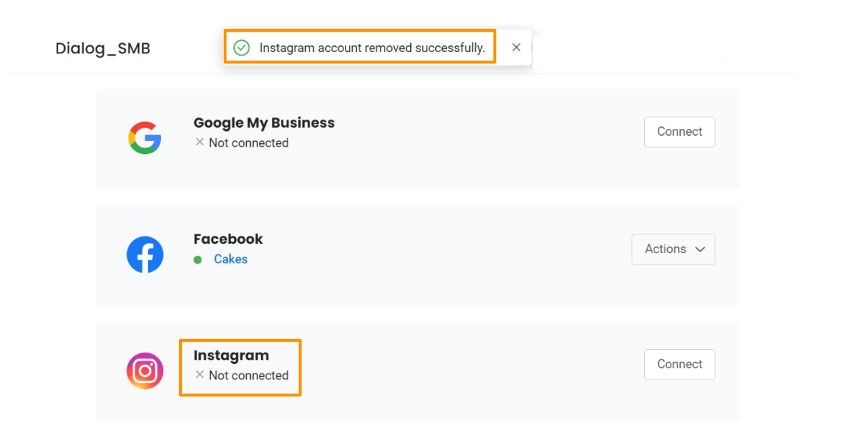Screen dimensions: 868x441
Task: Click the Google My Business heading
Action: [x=264, y=123]
